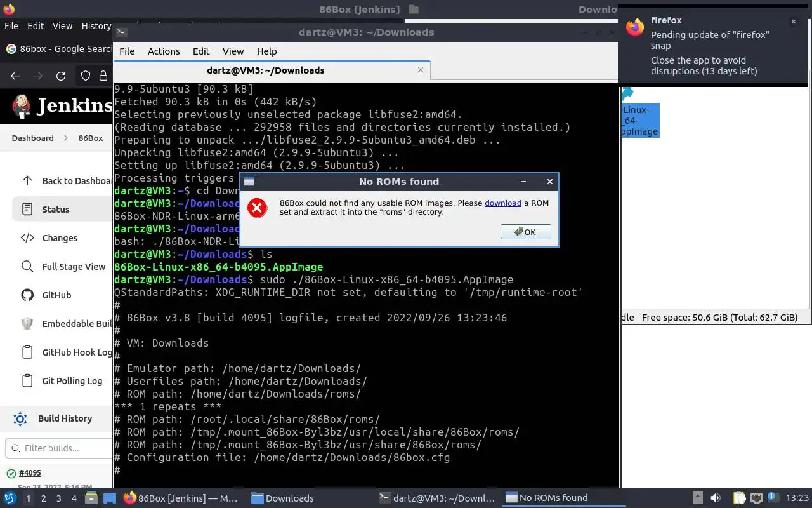Close the dartz@VM3 terminal tab
Screen dimensions: 812x508
[420, 70]
